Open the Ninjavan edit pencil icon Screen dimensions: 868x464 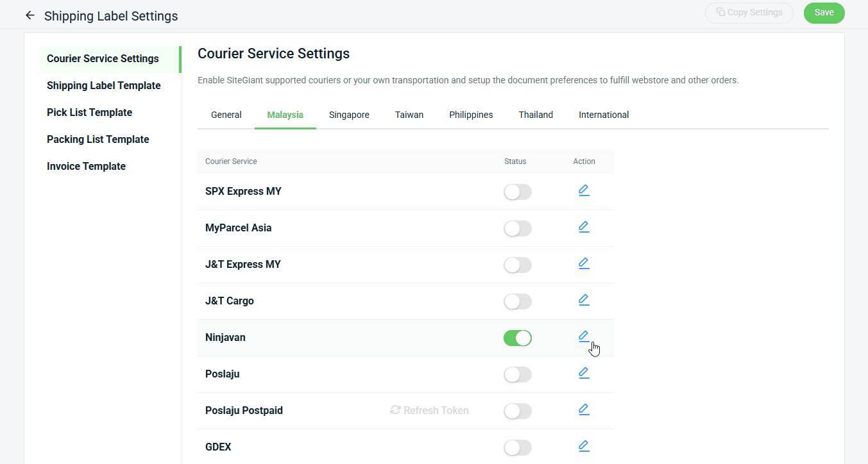click(x=584, y=336)
